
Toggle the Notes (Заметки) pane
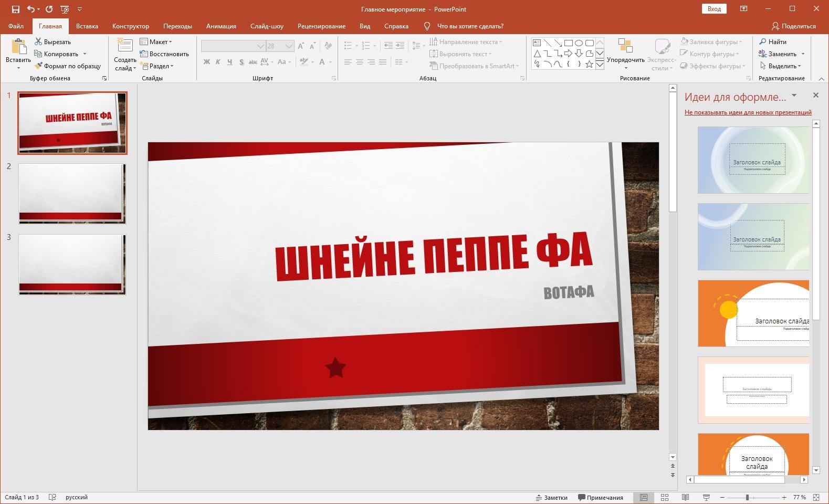pyautogui.click(x=551, y=498)
